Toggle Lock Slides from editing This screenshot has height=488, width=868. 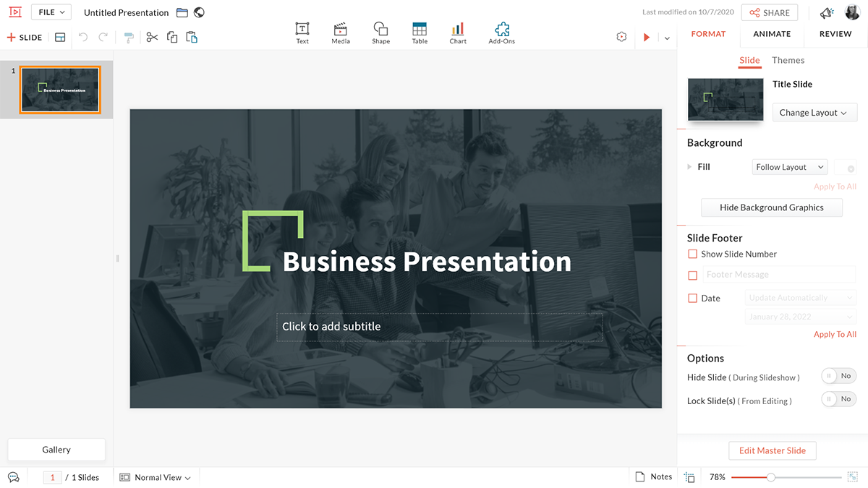click(838, 398)
